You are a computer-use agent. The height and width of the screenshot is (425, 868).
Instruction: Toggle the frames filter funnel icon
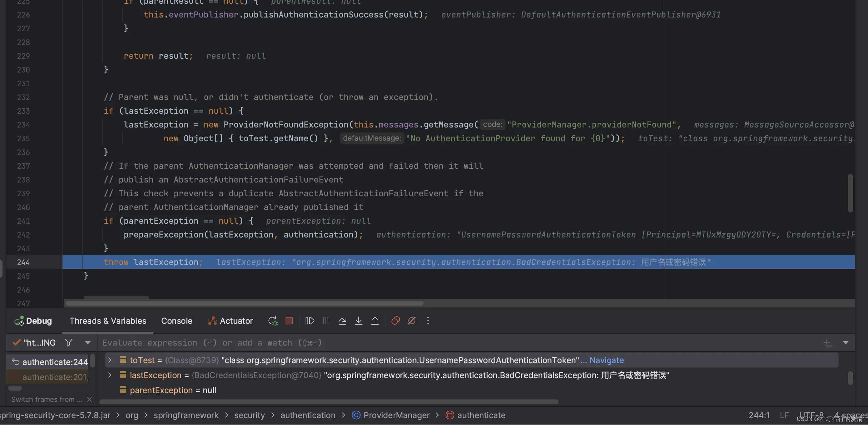pos(69,343)
